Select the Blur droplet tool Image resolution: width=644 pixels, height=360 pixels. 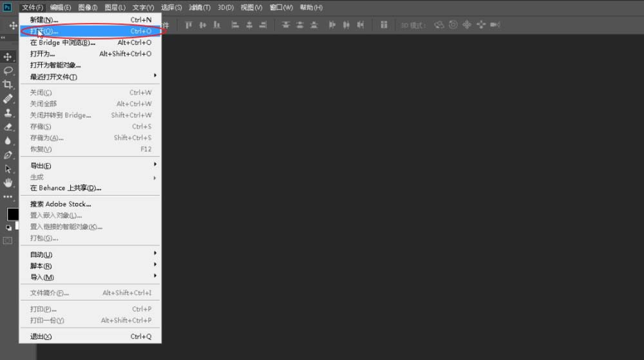[x=8, y=141]
